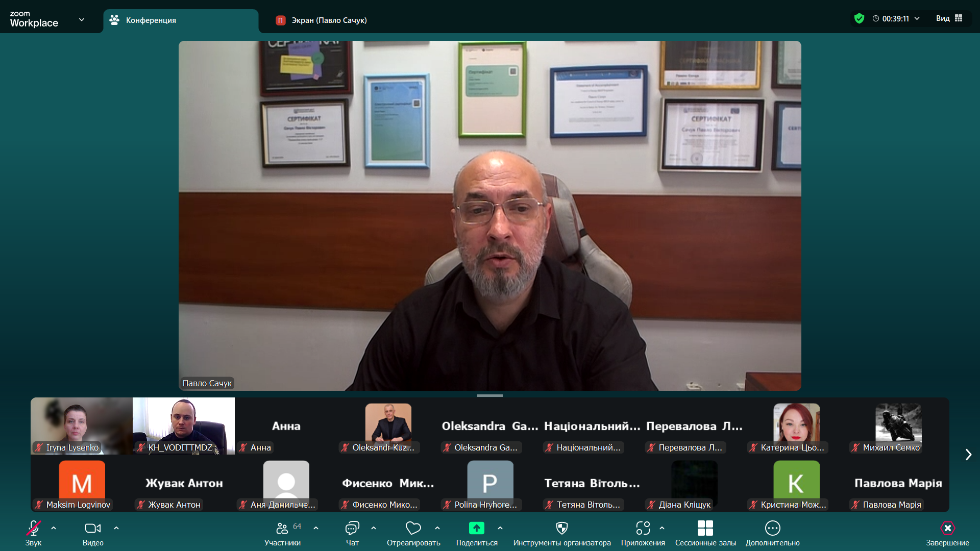This screenshot has height=551, width=980.
Task: Click the Отреагировать heart reaction icon
Action: coord(413,528)
